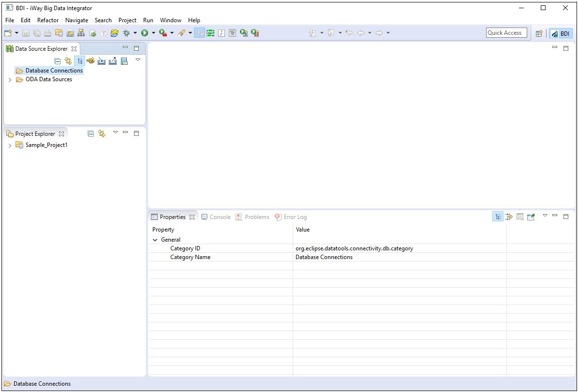Open the Search flashlight dropdown arrow

[190, 33]
